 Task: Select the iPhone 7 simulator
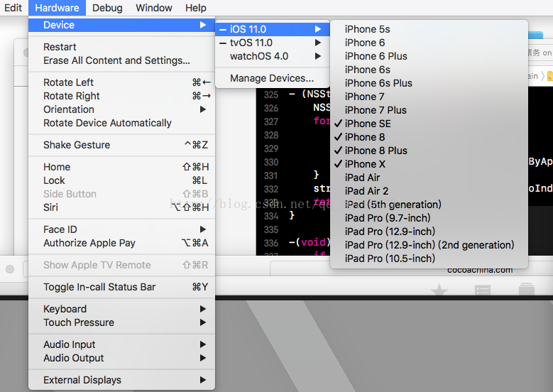click(x=429, y=97)
